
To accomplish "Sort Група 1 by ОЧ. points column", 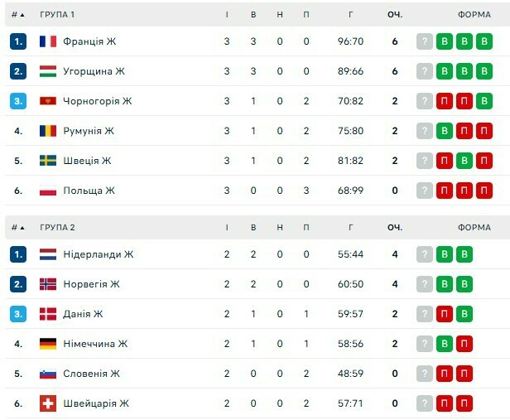I will click(x=395, y=15).
